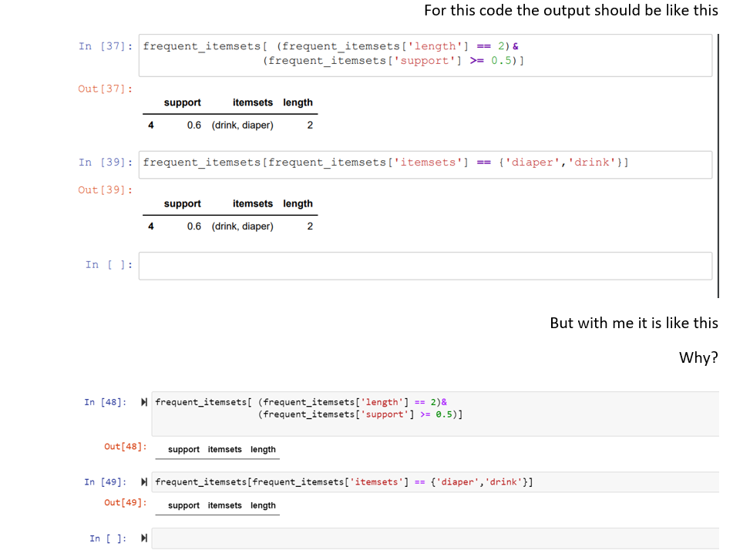Click the 'length' header in Out[37] table
750x560 pixels.
298,102
